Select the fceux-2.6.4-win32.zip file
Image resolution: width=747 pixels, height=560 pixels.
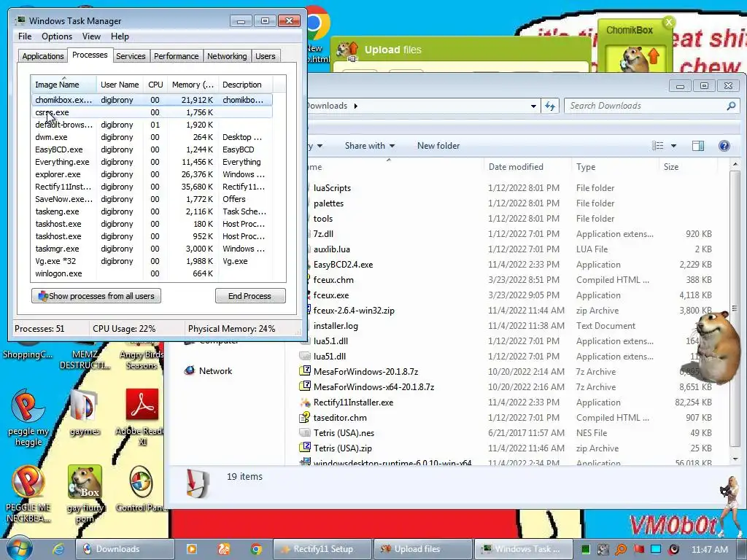[x=354, y=311]
